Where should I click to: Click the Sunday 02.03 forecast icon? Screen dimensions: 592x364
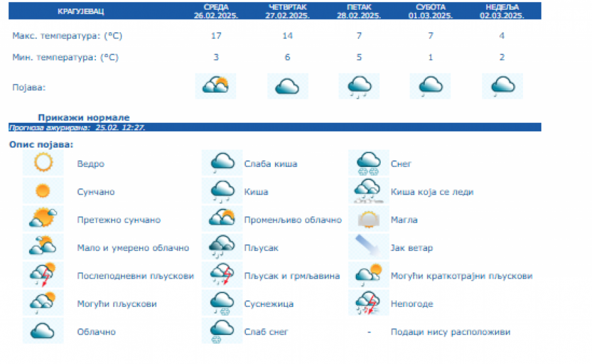503,86
